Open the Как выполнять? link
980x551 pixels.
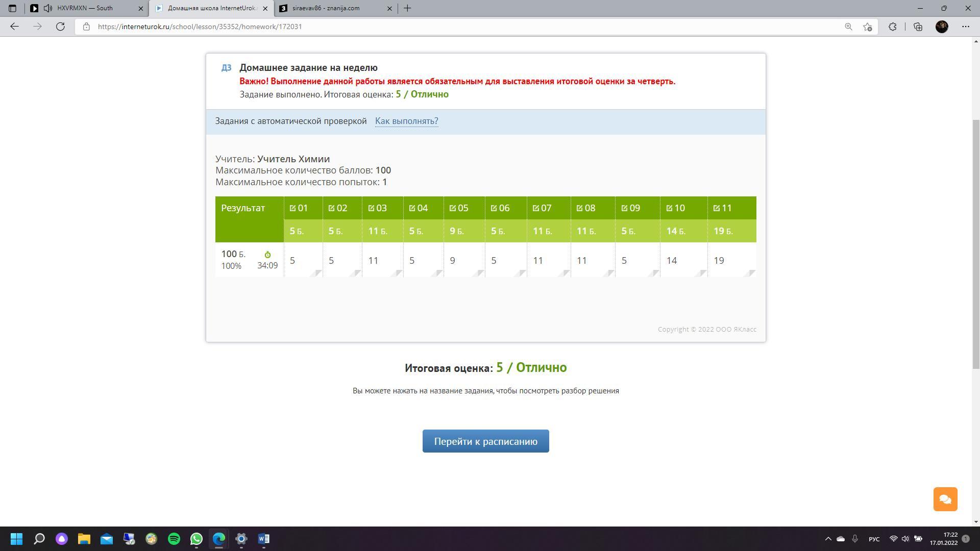click(406, 121)
